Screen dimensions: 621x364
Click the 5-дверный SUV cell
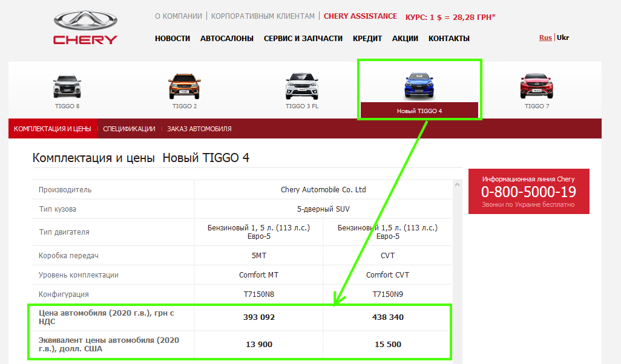323,209
